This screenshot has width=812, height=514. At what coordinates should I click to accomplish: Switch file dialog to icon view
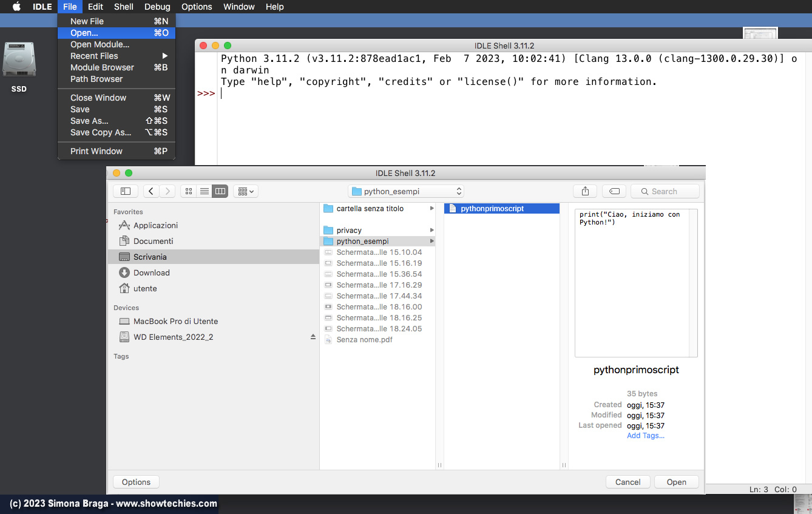coord(189,191)
